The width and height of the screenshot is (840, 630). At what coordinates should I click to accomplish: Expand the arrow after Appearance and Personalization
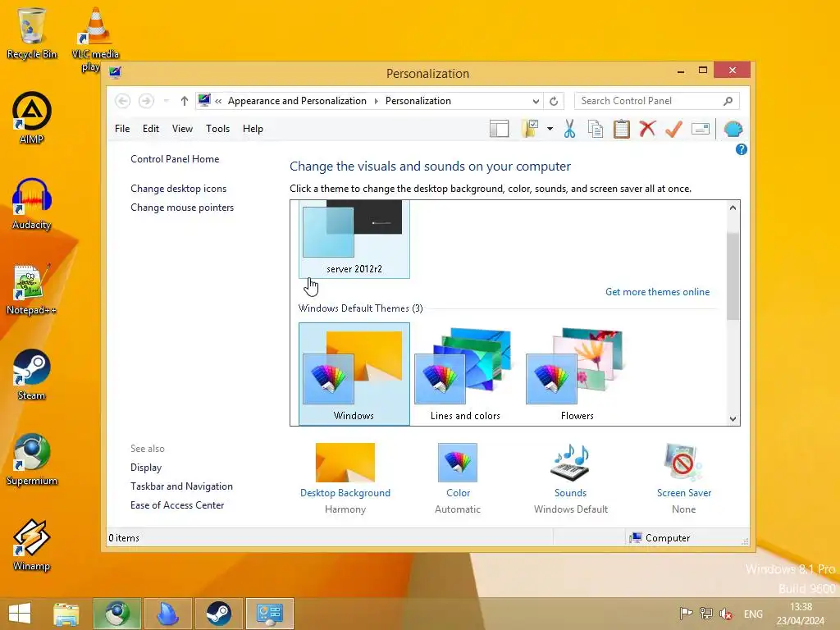pos(376,101)
